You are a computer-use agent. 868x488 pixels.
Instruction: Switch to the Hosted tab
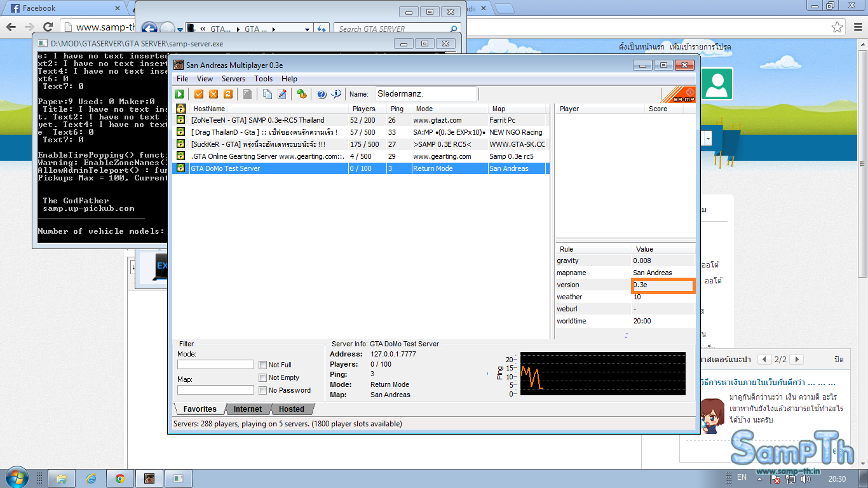291,409
